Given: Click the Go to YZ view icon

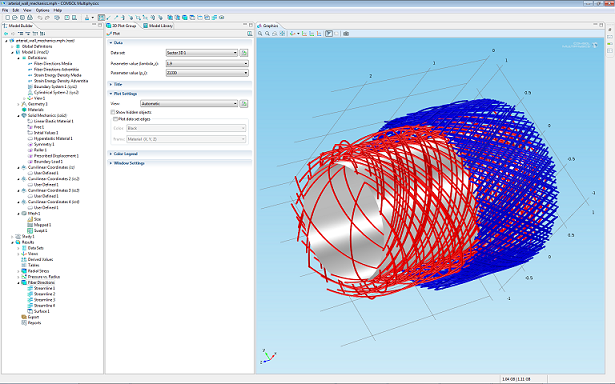Looking at the screenshot, I should [312, 34].
